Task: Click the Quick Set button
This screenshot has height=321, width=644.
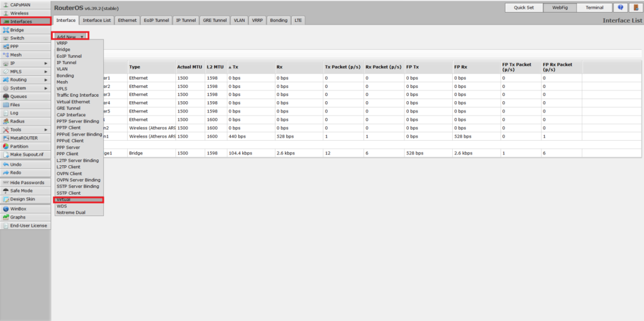Action: pos(524,8)
